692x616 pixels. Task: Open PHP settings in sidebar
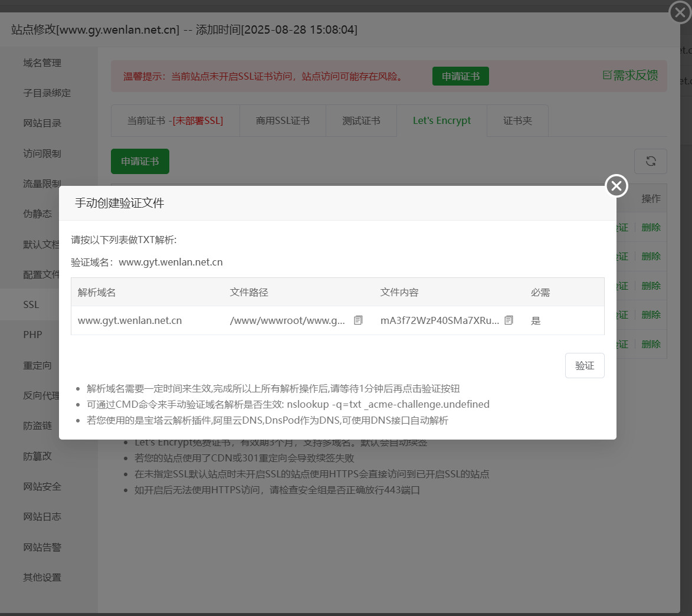point(32,335)
